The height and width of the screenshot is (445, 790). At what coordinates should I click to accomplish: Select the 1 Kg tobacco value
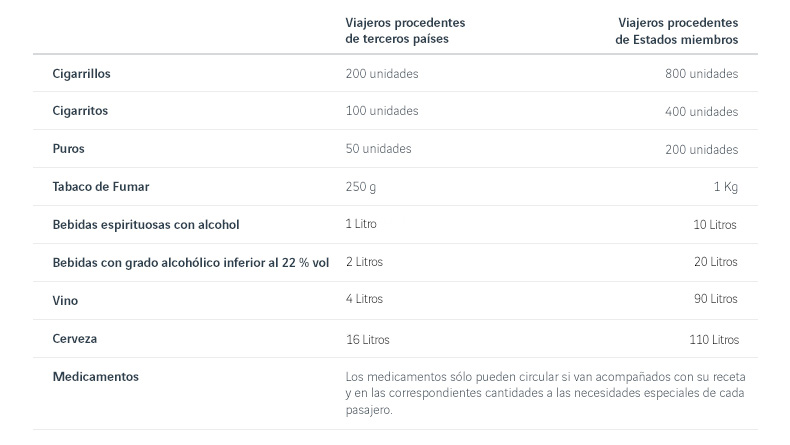tap(725, 187)
